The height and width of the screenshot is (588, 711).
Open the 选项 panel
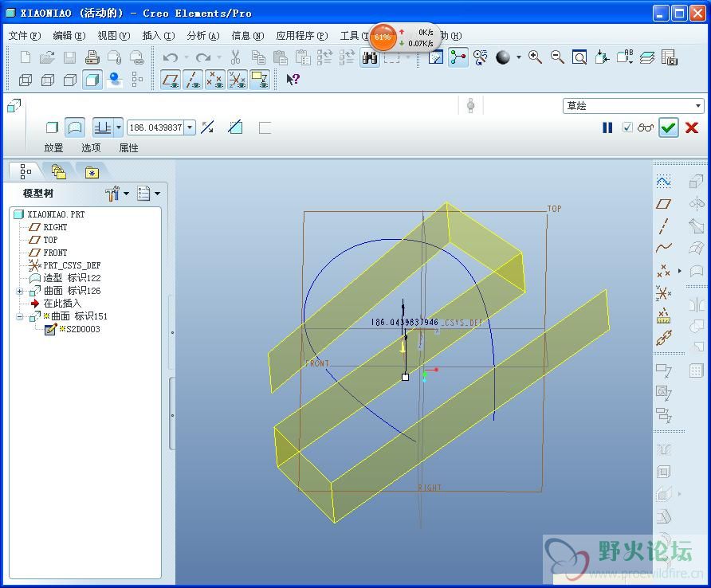point(91,147)
